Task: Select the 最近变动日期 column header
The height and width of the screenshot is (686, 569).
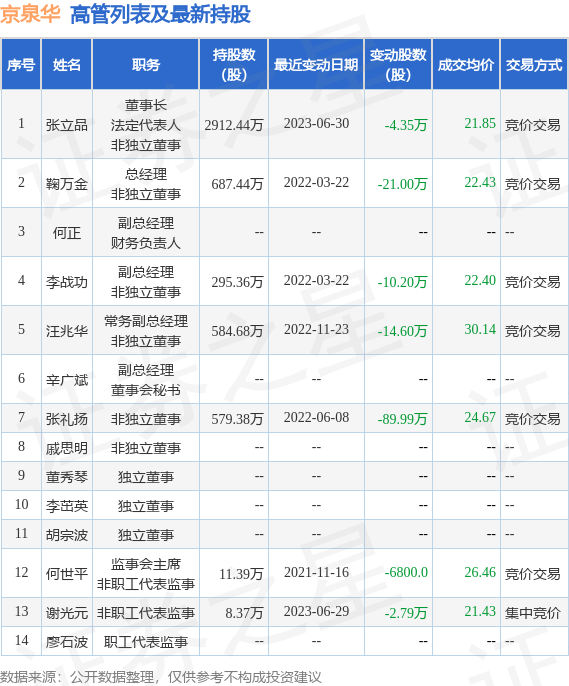Action: tap(316, 65)
